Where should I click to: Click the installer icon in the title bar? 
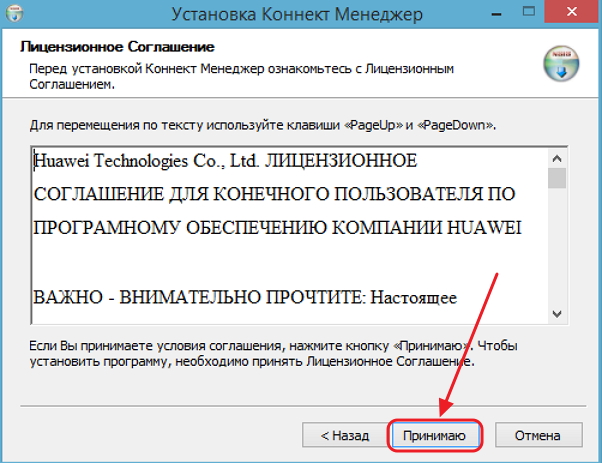point(14,13)
